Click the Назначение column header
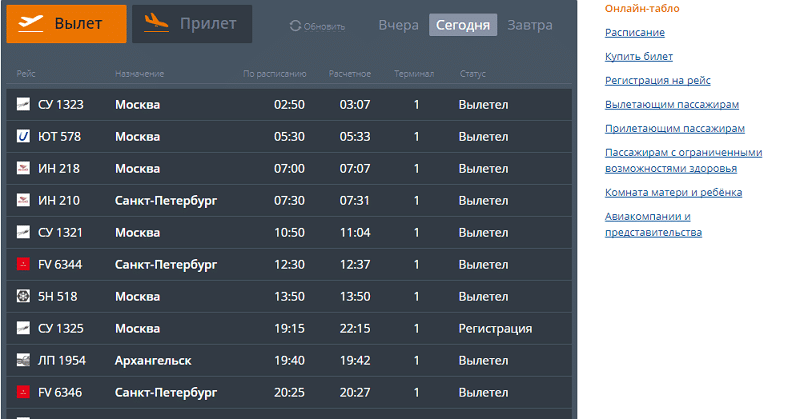The height and width of the screenshot is (419, 800). click(x=139, y=74)
